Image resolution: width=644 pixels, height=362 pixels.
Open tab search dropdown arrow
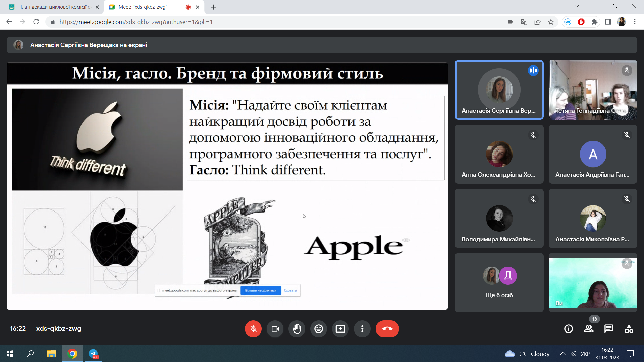(x=577, y=6)
